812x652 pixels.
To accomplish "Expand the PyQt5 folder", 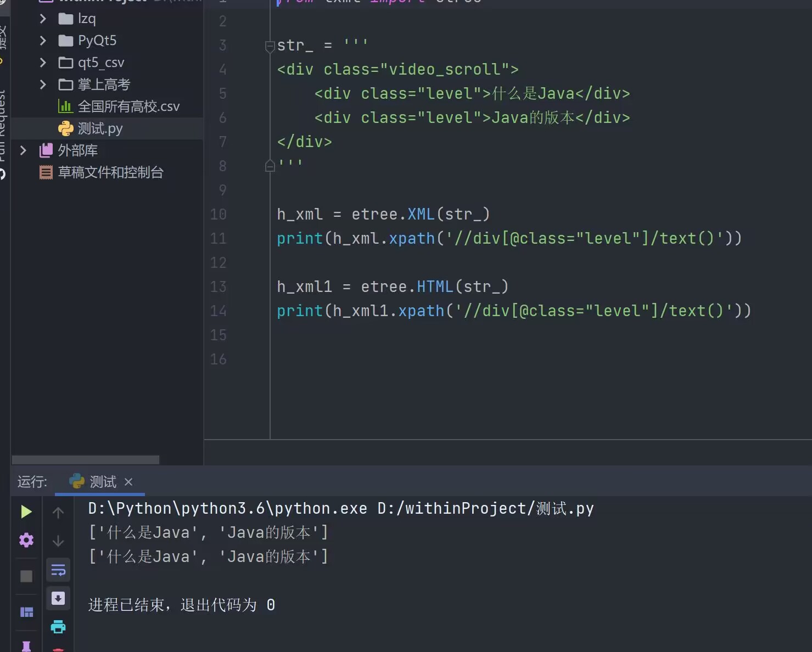I will (43, 41).
